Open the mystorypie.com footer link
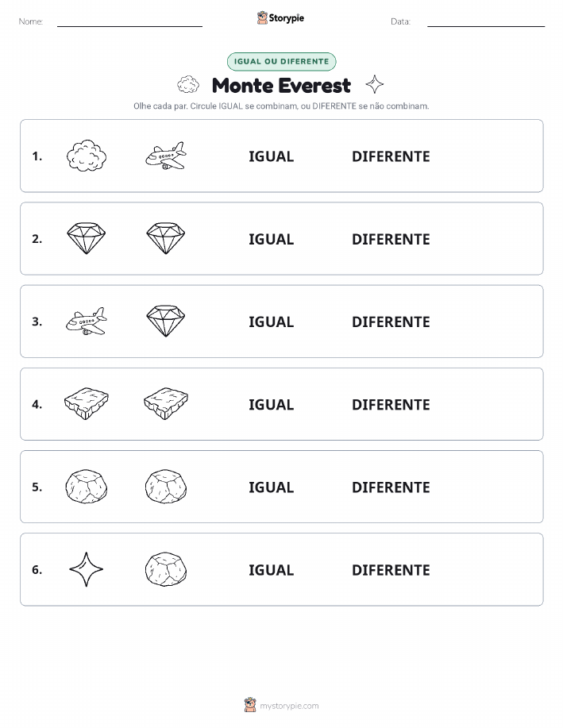This screenshot has width=563, height=728. click(x=289, y=706)
